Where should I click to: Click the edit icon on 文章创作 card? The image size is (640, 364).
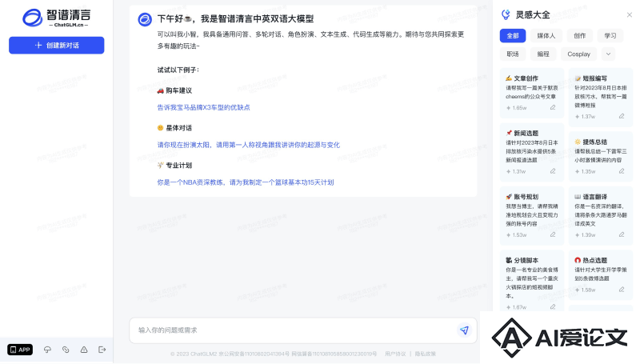[x=553, y=108]
